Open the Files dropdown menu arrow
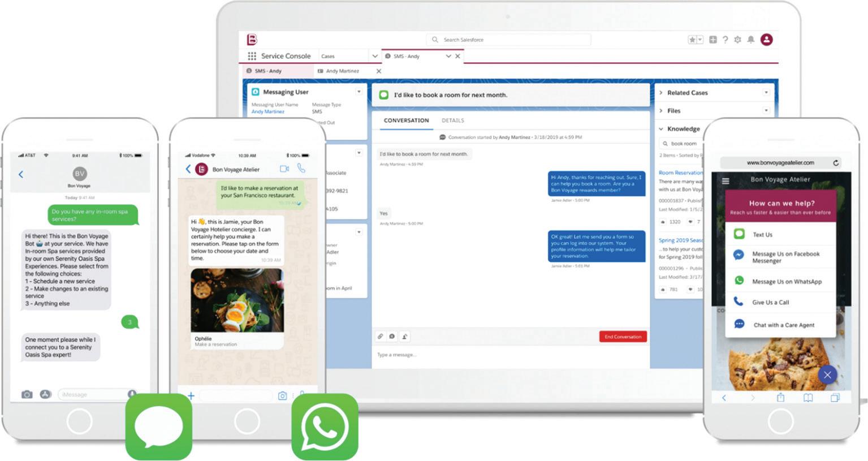This screenshot has width=868, height=461. 766,110
